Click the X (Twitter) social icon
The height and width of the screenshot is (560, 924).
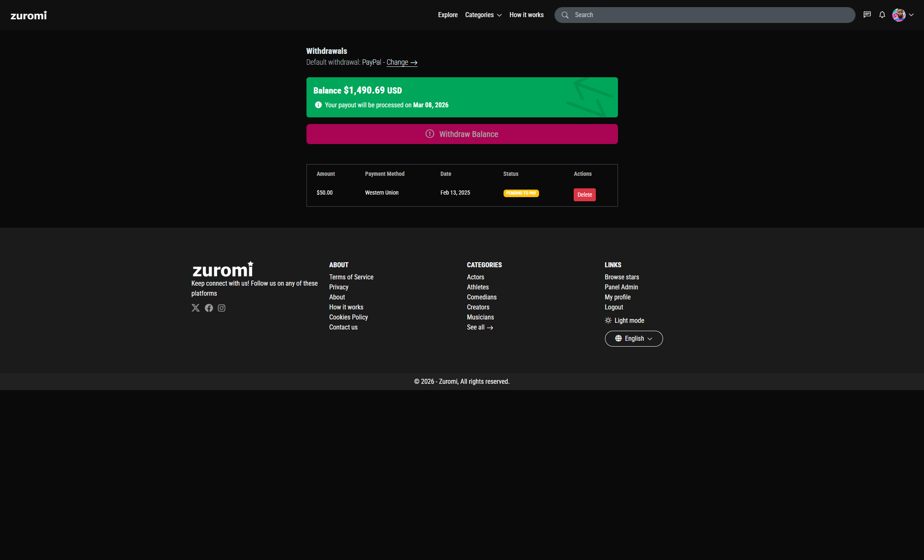pos(195,308)
